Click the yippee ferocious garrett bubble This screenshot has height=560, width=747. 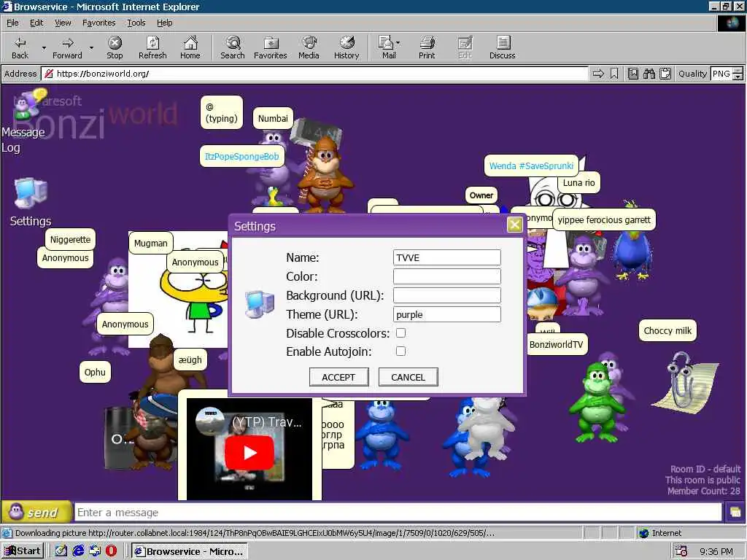point(603,220)
